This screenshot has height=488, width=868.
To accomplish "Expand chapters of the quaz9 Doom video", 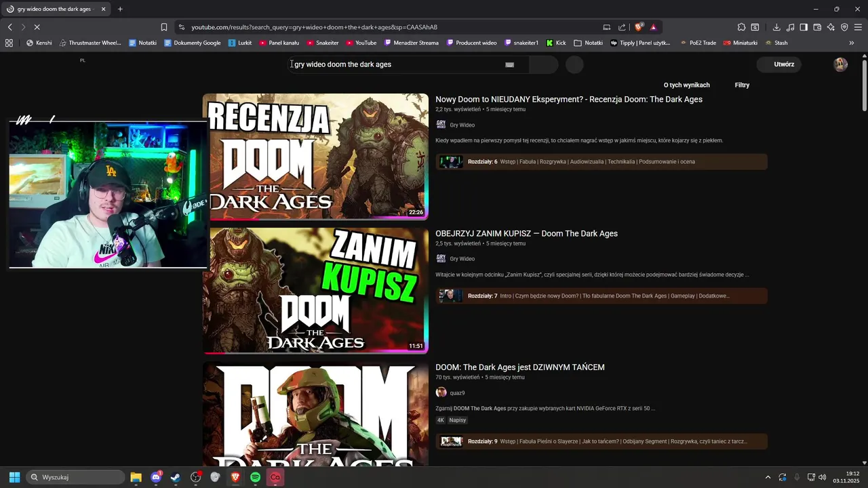I will (601, 441).
